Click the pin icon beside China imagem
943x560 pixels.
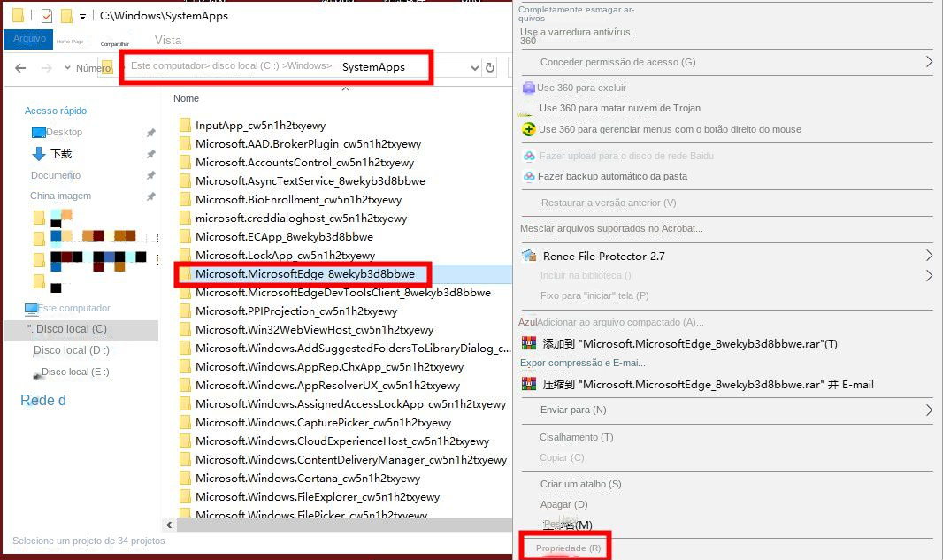point(151,196)
